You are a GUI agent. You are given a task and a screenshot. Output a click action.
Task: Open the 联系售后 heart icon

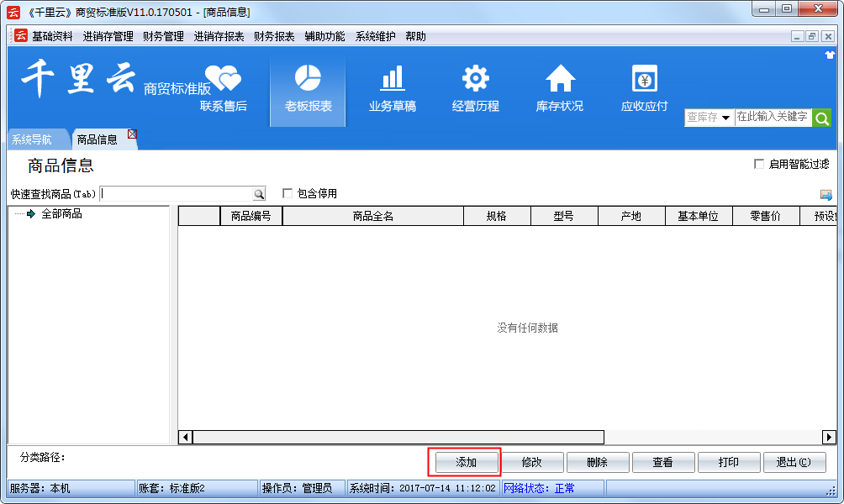click(x=223, y=79)
